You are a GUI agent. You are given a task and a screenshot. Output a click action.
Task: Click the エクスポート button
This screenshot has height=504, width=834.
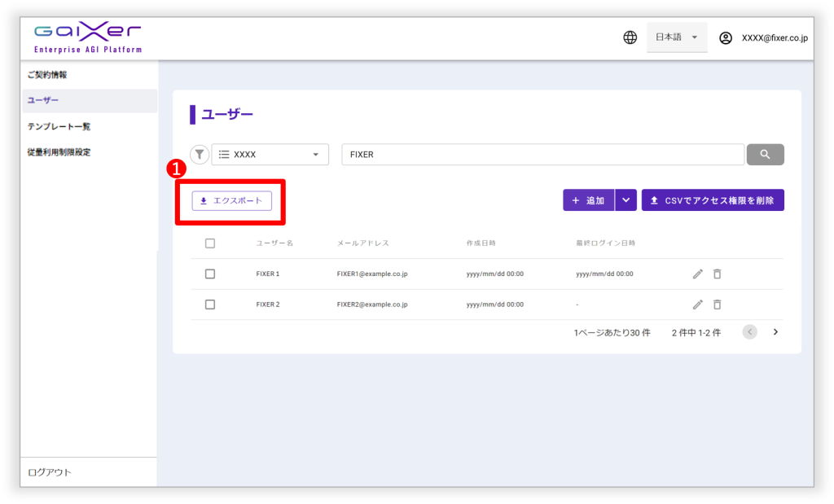[x=231, y=200]
